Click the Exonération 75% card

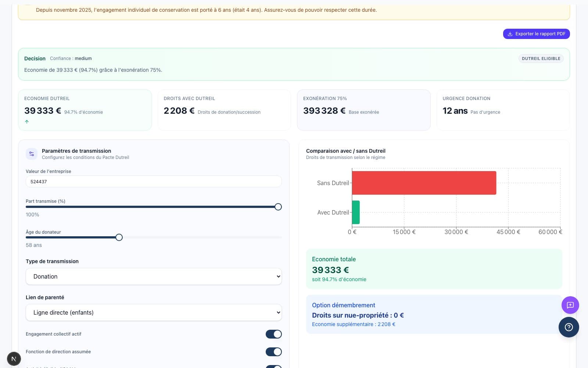(x=363, y=110)
